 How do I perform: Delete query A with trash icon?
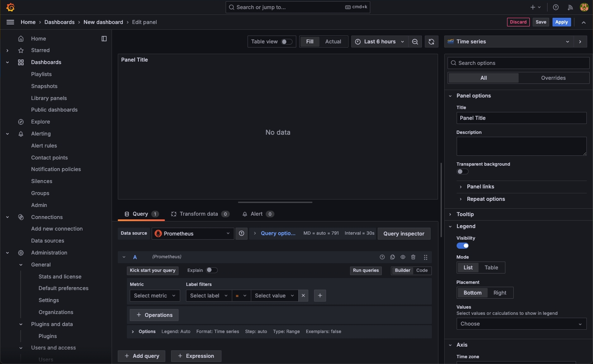[413, 257]
